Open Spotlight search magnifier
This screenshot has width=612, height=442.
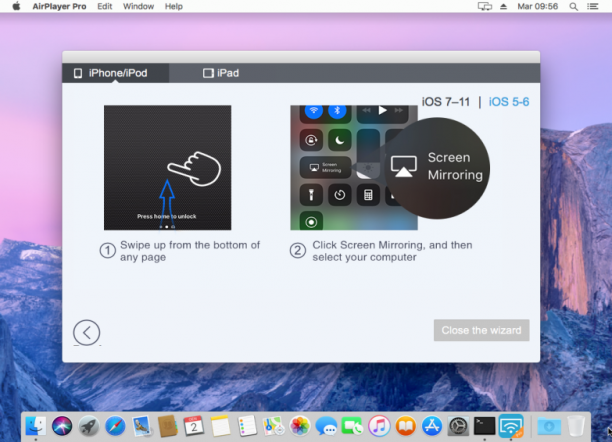(573, 6)
